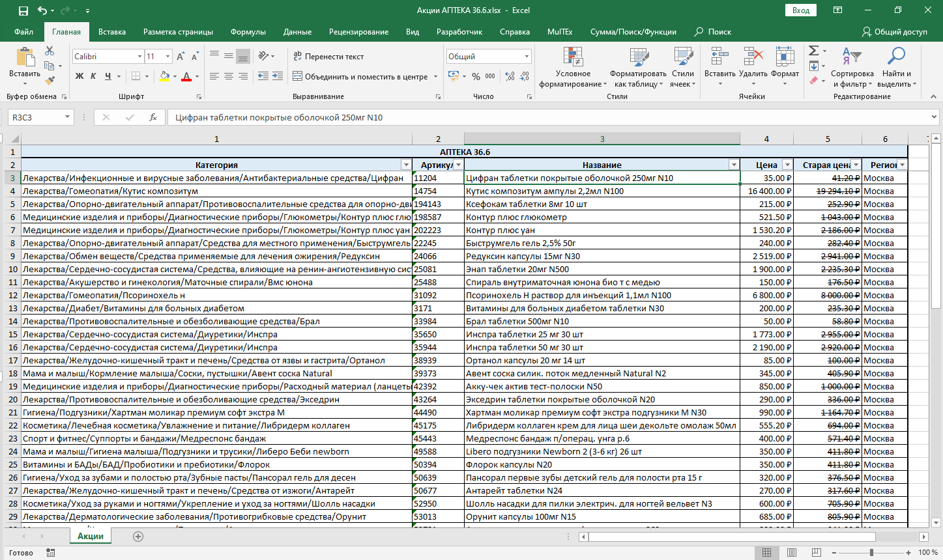Open the Файл tab
The image size is (943, 560).
23,32
